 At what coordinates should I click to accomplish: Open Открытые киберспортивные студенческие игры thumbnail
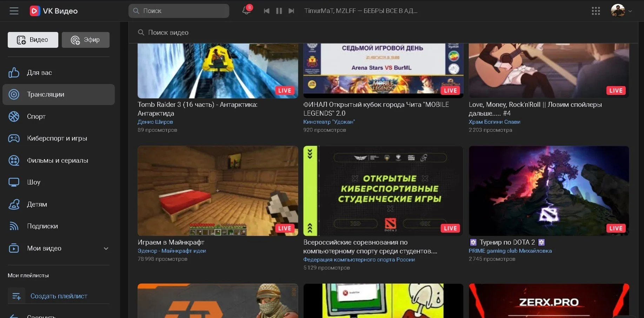tap(383, 191)
